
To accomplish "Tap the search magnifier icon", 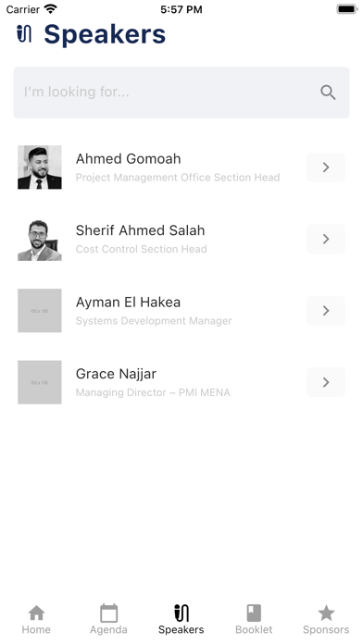I will [328, 93].
